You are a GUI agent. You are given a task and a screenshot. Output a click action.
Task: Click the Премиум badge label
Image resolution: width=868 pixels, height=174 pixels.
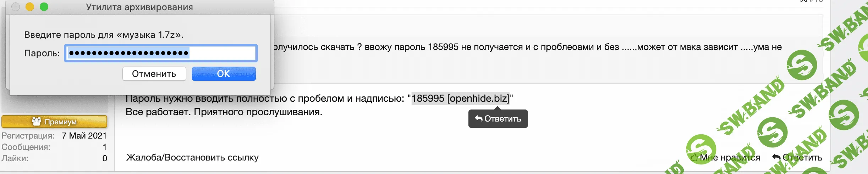[x=60, y=122]
